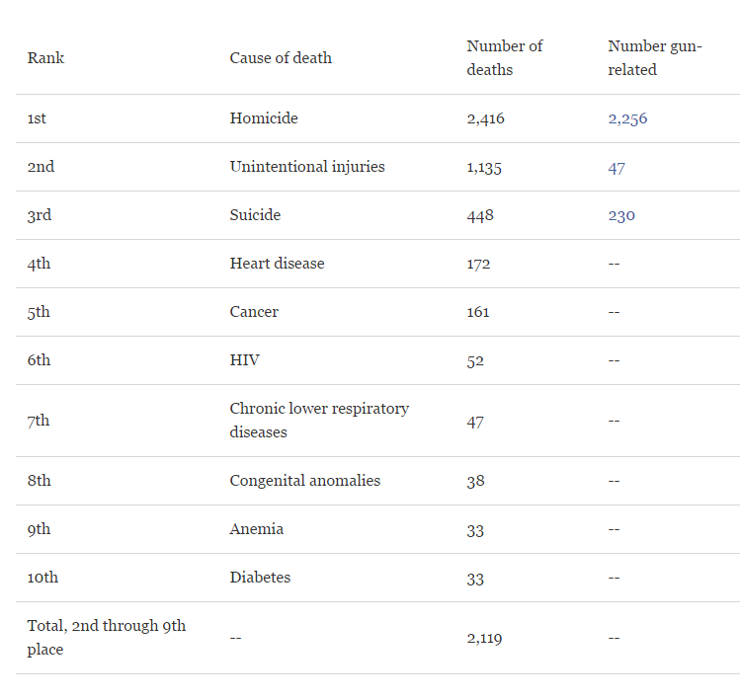Image resolution: width=740 pixels, height=700 pixels.
Task: Open the 2,256 gun-related homicide link
Action: coord(627,118)
